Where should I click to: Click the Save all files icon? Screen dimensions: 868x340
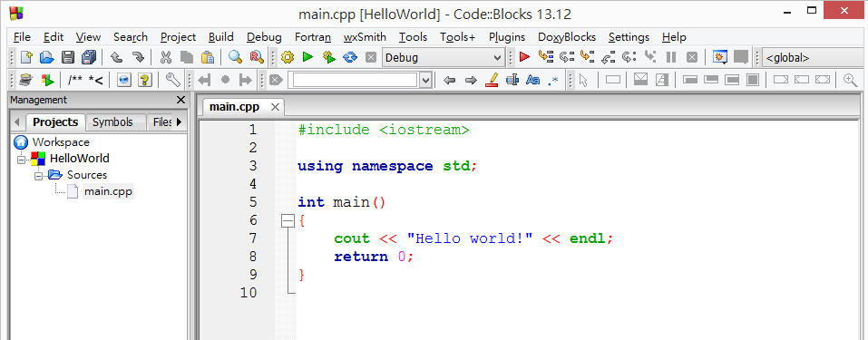(89, 57)
